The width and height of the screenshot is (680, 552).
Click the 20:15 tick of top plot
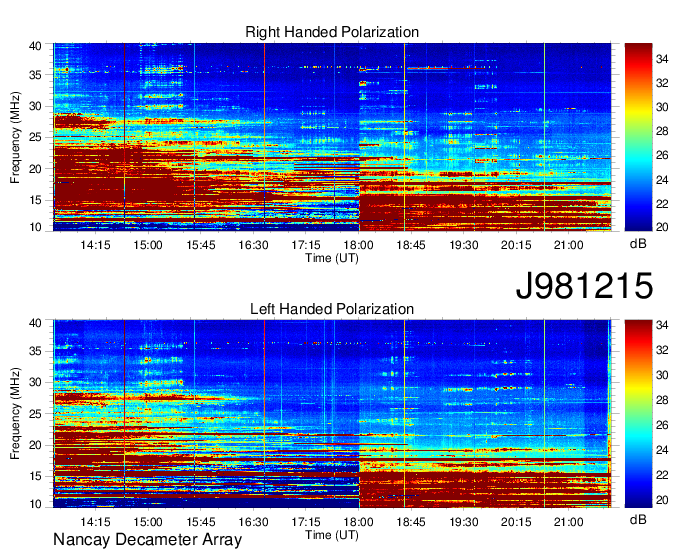pos(516,245)
